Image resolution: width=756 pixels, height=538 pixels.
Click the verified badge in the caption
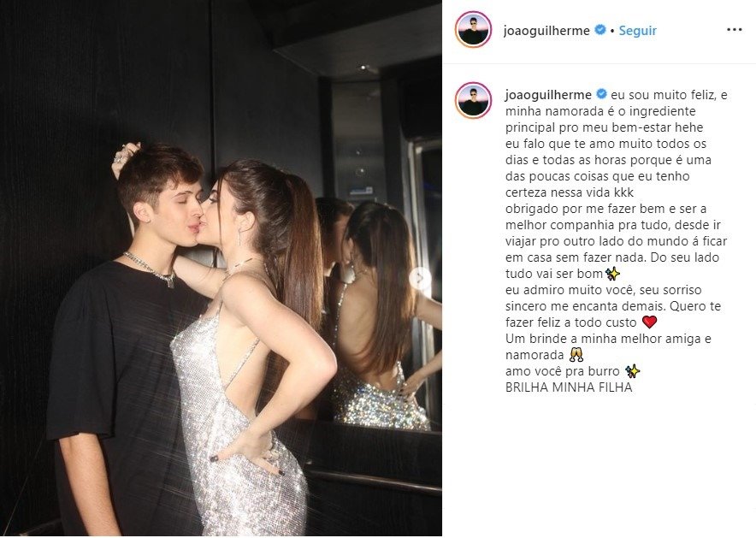601,94
